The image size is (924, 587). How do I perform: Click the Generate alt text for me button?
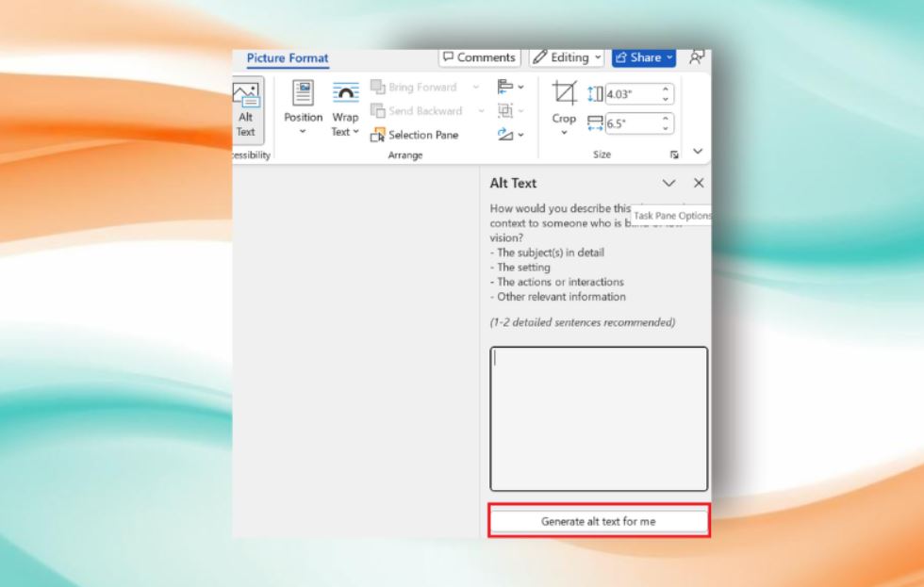(599, 520)
